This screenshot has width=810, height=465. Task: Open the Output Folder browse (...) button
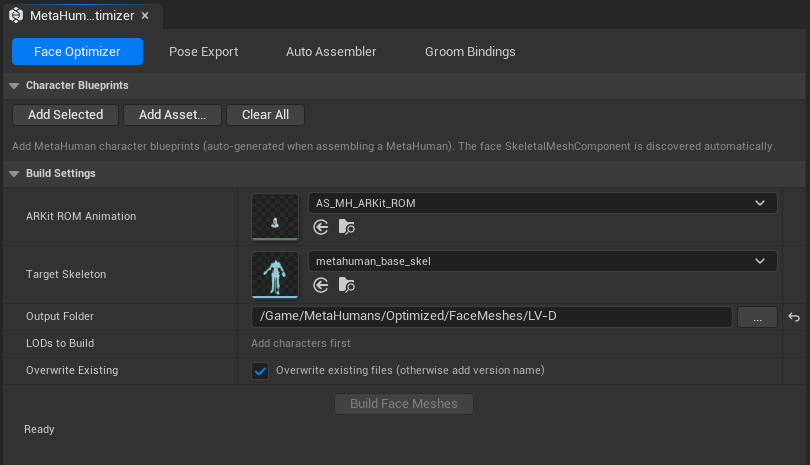pos(757,317)
